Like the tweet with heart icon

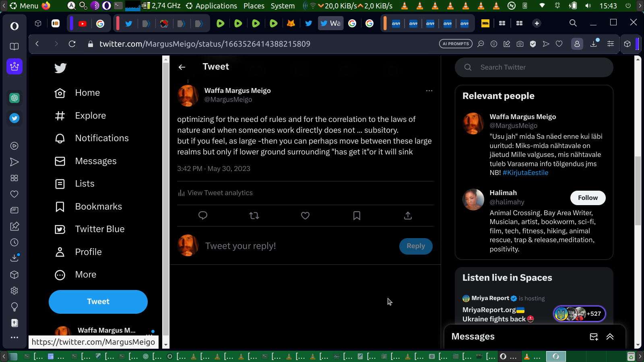pos(305,216)
